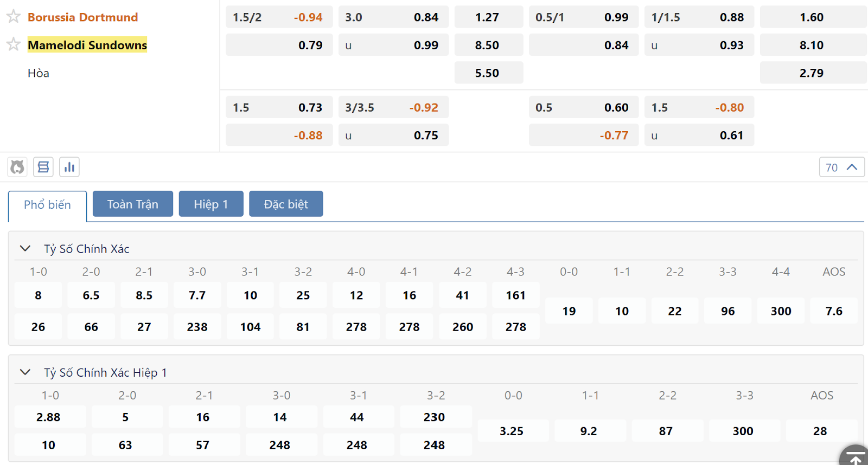Screen dimensions: 868x465
Task: Bet first half AOS at odds 28
Action: [x=821, y=431]
